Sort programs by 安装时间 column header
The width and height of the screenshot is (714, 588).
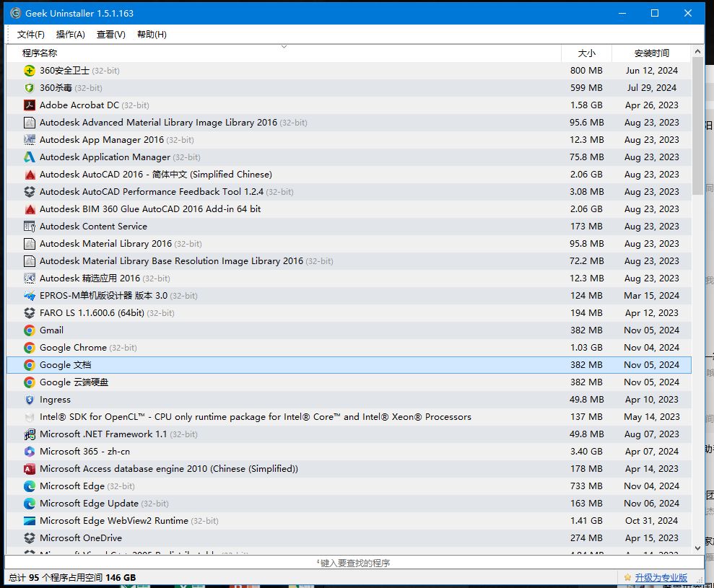(652, 53)
